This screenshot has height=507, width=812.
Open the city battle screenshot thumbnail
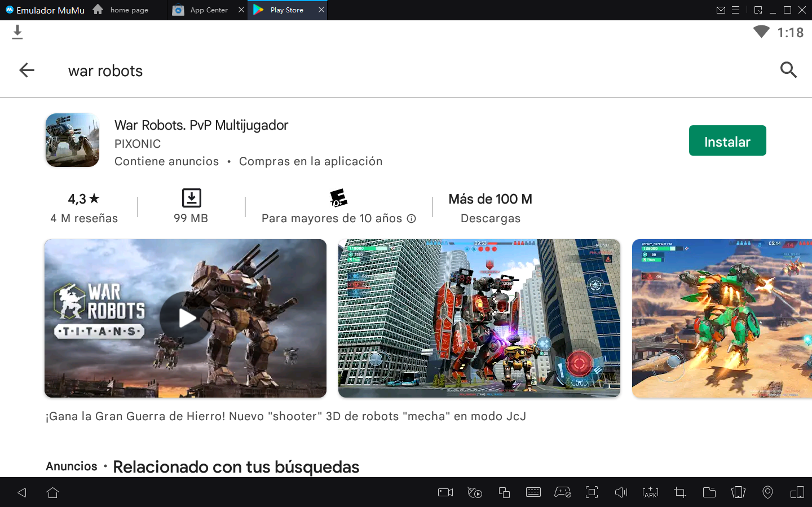point(479,318)
